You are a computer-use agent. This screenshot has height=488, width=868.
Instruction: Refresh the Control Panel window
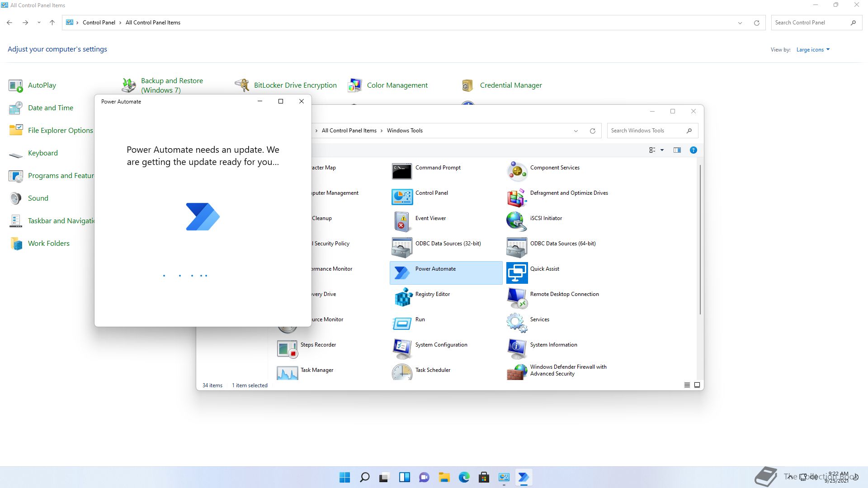(756, 23)
